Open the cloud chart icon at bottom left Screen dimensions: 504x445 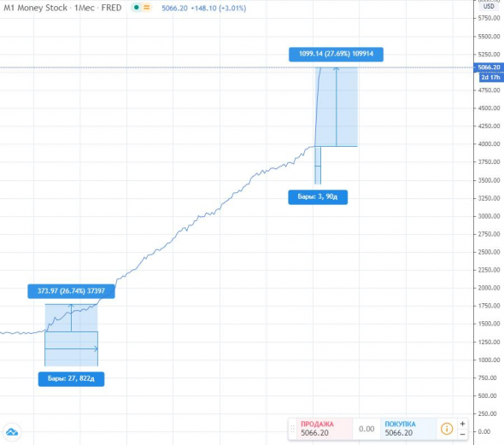point(12,432)
